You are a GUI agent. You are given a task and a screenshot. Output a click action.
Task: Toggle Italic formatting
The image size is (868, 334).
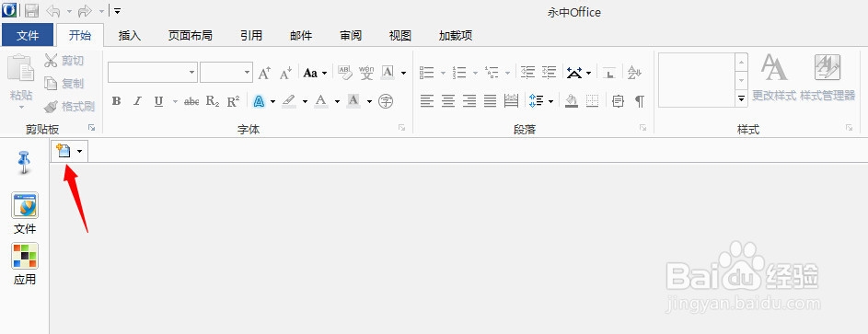coord(137,101)
